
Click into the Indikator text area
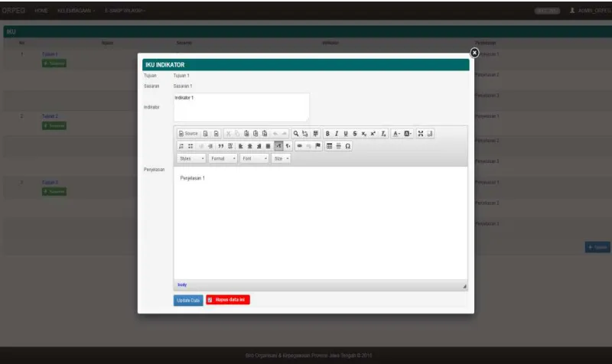[x=241, y=107]
